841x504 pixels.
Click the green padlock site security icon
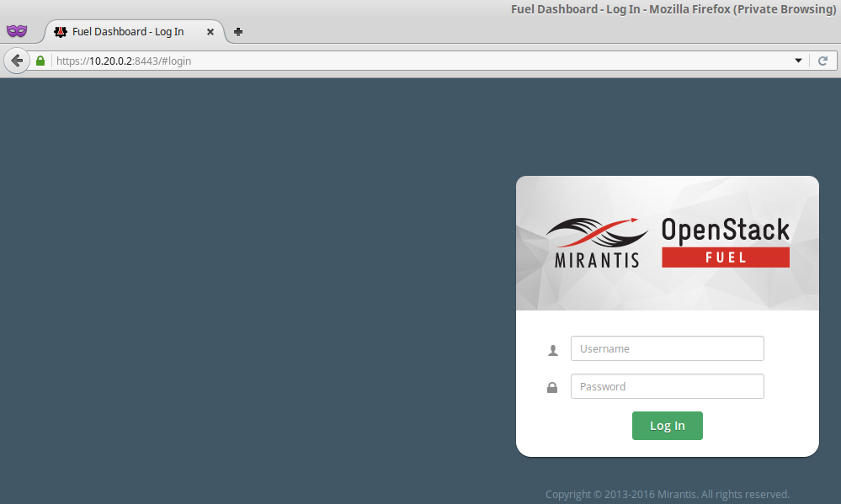[x=40, y=61]
